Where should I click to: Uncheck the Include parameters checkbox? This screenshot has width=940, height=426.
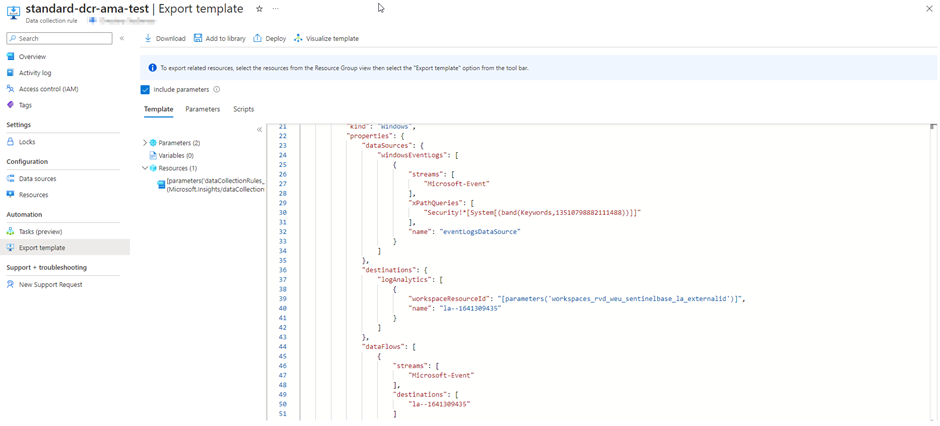pos(145,89)
